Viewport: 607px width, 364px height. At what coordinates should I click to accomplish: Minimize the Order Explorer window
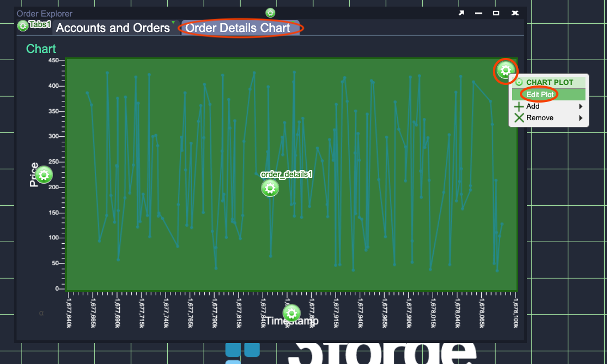pos(479,13)
